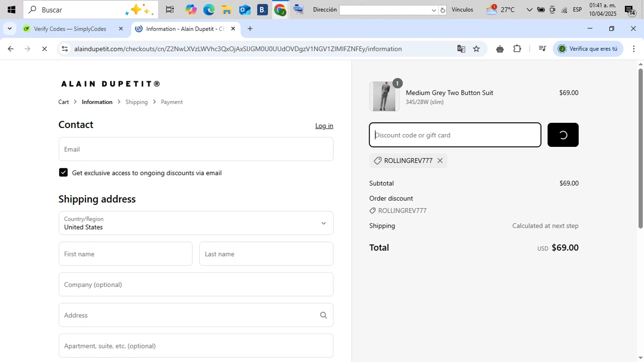
Task: Open the Windows Start menu
Action: (12, 9)
